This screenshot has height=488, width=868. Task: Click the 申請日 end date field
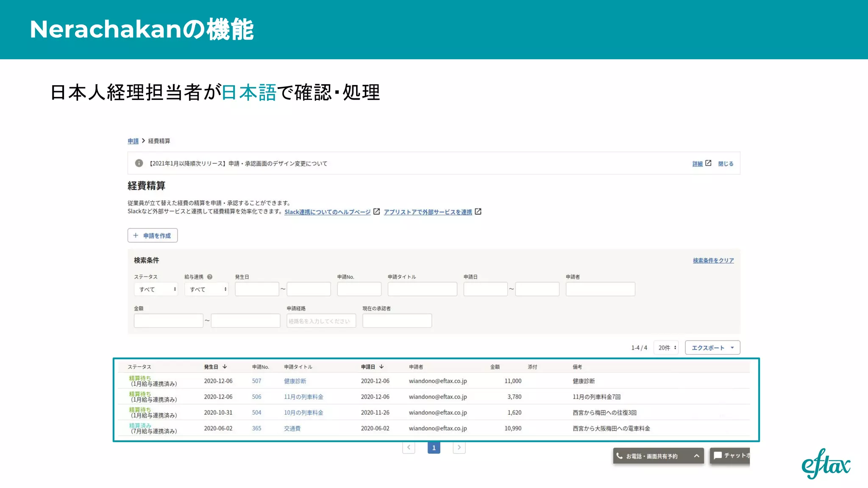(537, 289)
